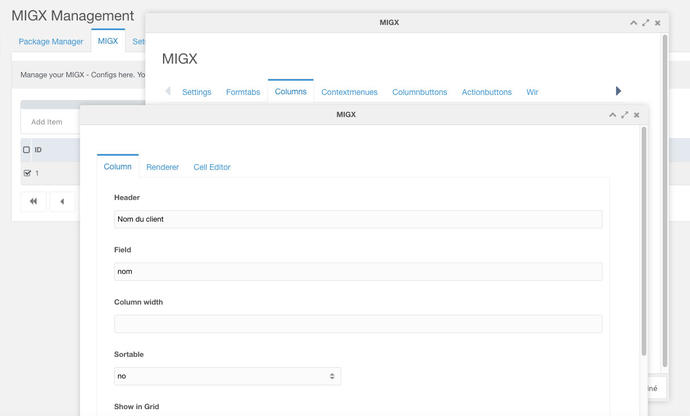Image resolution: width=690 pixels, height=416 pixels.
Task: Go to first page in MIGX Management grid
Action: tap(33, 201)
